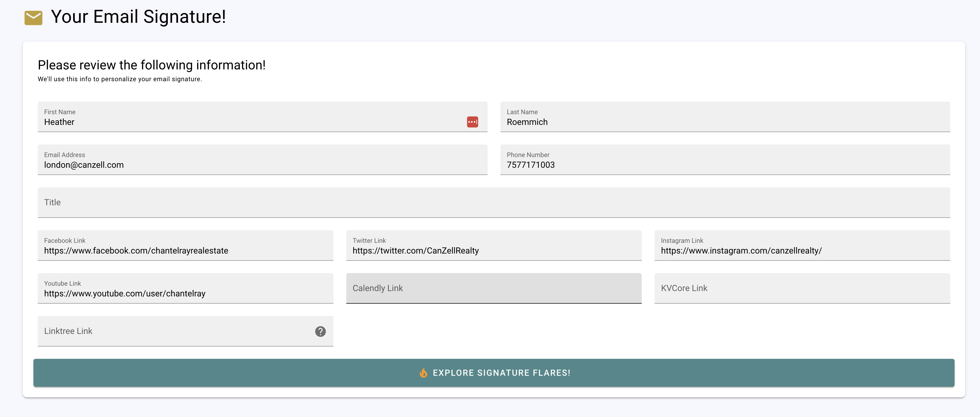Click the 'Your Email Signature!' heading
This screenshot has width=980, height=417.
click(138, 17)
